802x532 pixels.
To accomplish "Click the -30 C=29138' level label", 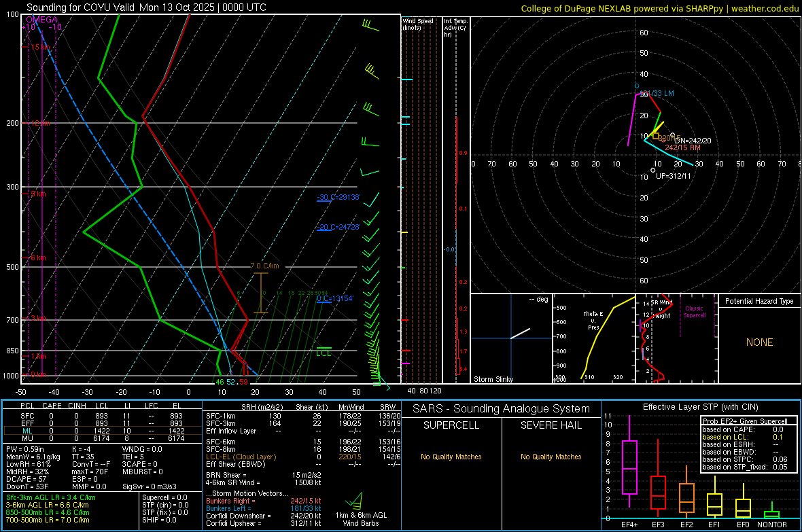I will click(338, 197).
